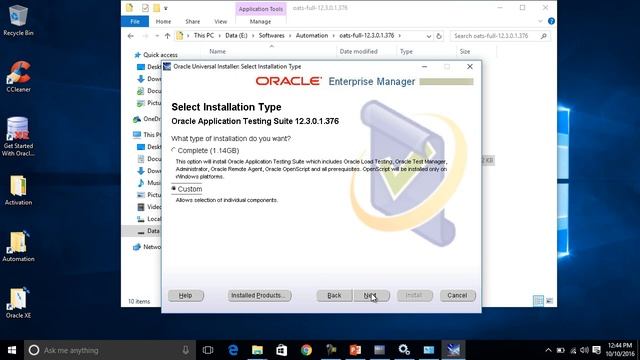Open the Windows Start menu

click(12, 350)
